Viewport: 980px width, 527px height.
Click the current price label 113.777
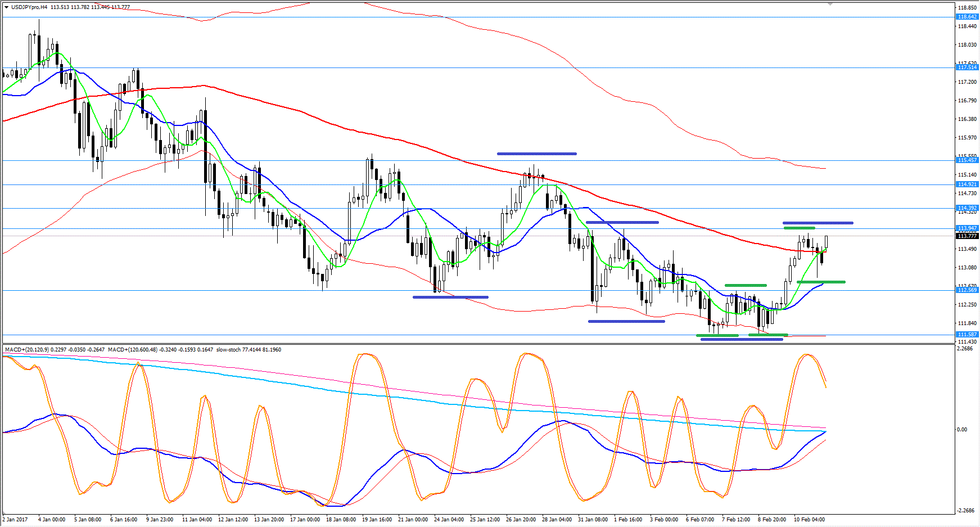point(967,236)
